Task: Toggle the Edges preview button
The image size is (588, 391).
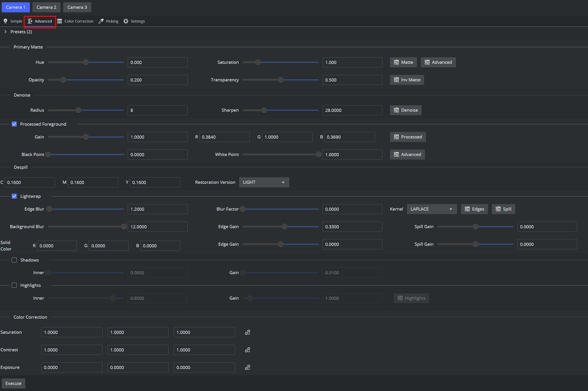Action: pyautogui.click(x=474, y=209)
